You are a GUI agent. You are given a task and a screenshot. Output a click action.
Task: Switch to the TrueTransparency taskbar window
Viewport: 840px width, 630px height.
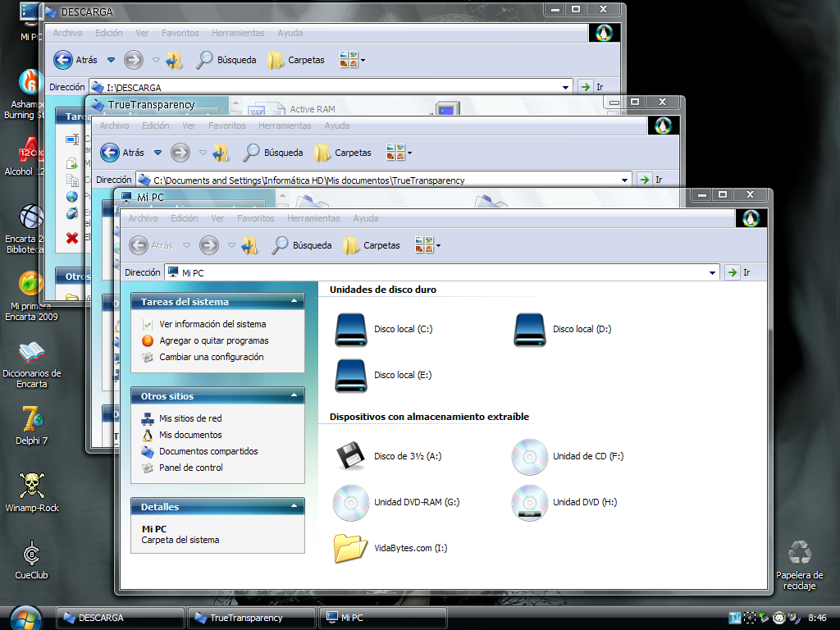pos(251,618)
